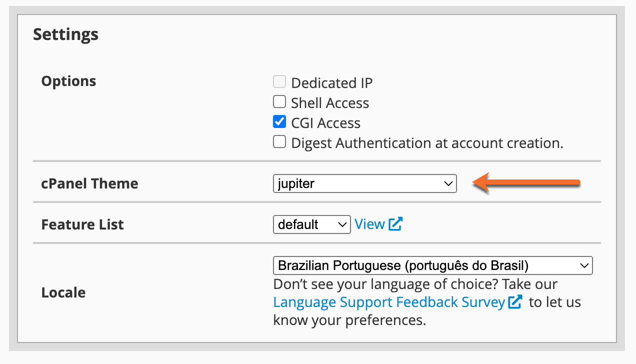Open the Locale dropdown showing Brazilian Portuguese

(432, 265)
